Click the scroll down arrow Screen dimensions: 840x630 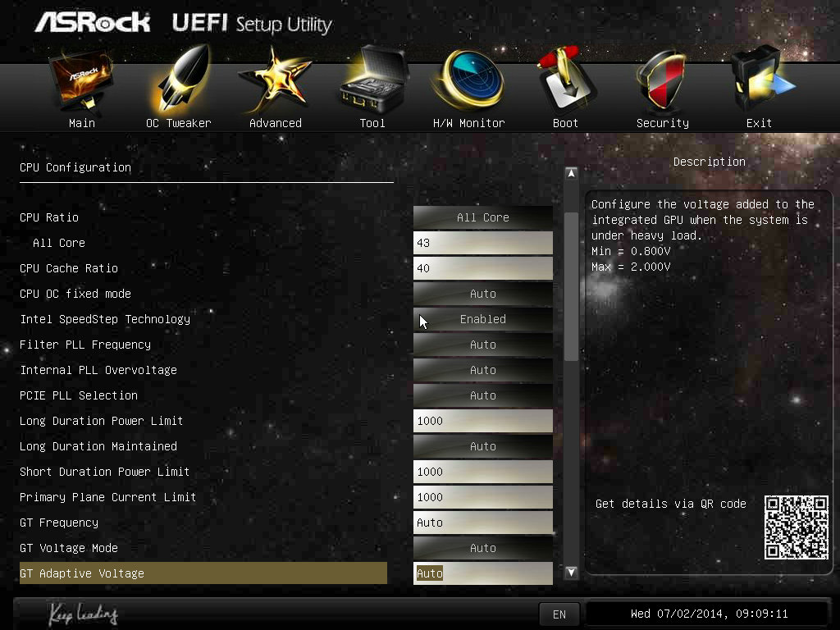[571, 572]
